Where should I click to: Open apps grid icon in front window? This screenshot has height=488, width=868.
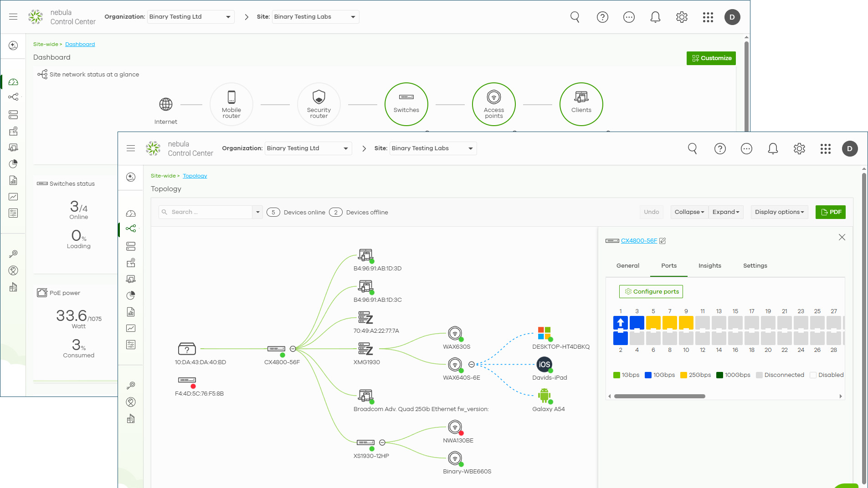(826, 148)
